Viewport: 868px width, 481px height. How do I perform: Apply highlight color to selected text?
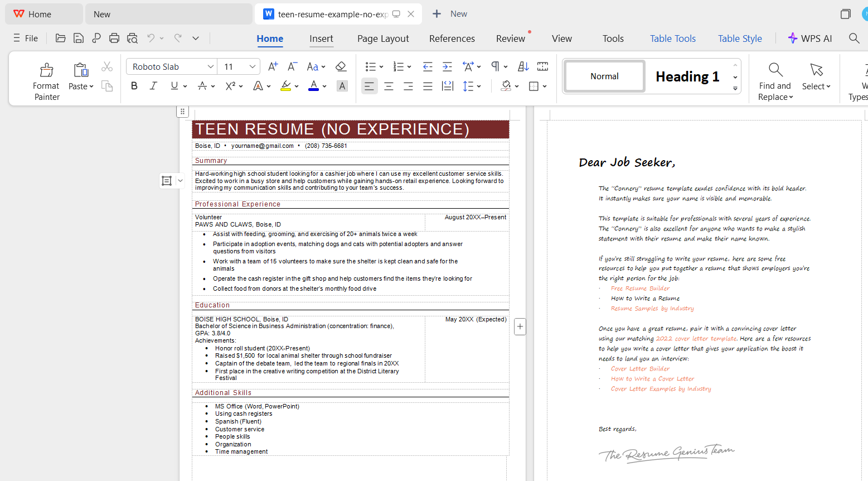[286, 86]
